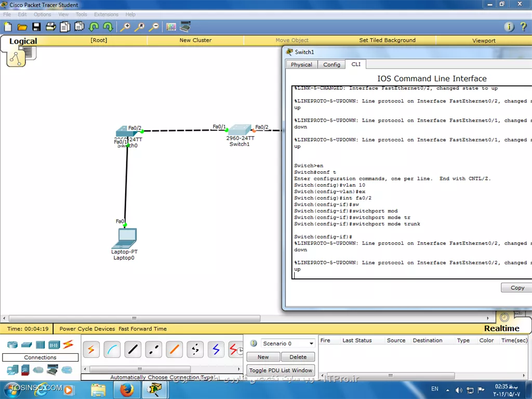Image resolution: width=532 pixels, height=399 pixels.
Task: Select the End Devices category
Action: (12, 369)
